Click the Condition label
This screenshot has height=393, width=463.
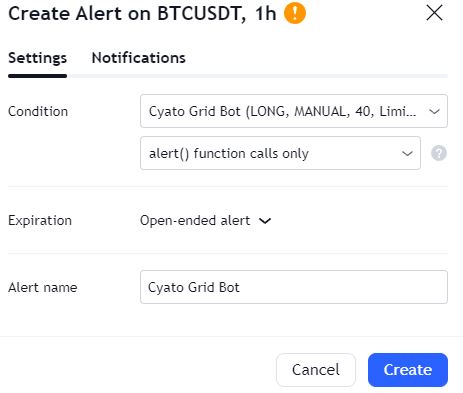pos(38,111)
